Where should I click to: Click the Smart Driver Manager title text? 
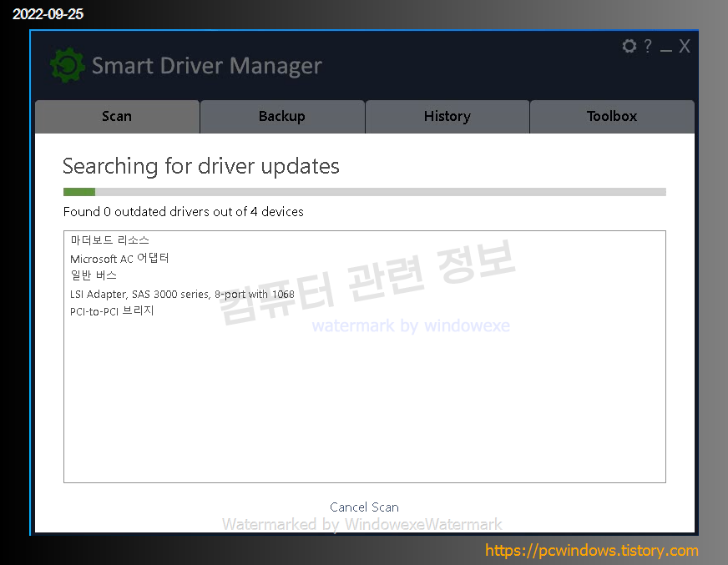pyautogui.click(x=207, y=66)
